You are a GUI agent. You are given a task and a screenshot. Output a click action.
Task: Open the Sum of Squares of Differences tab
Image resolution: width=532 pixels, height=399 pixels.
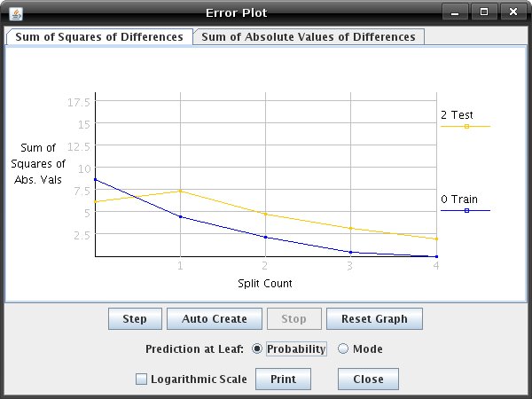click(99, 36)
